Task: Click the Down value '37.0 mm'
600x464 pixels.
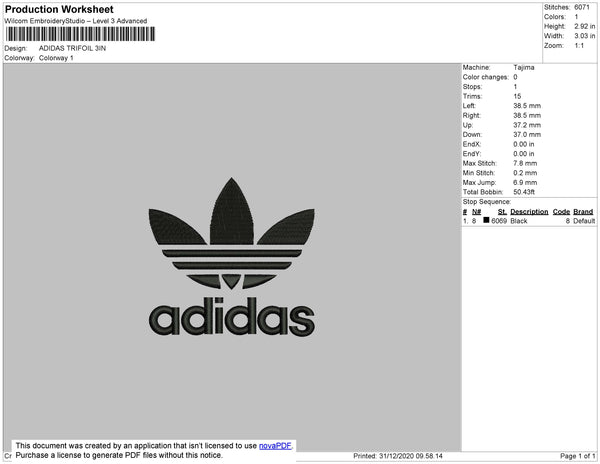Action: (x=527, y=135)
